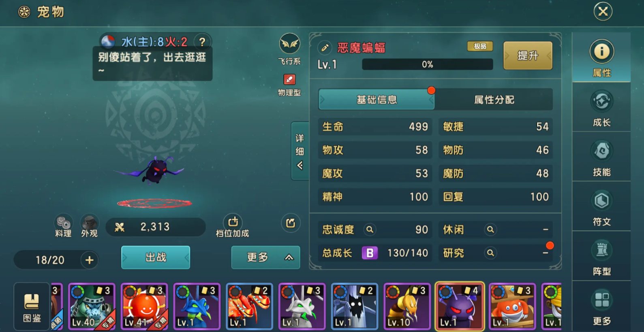Select the 基础信息 tab
This screenshot has height=332, width=644.
point(377,100)
